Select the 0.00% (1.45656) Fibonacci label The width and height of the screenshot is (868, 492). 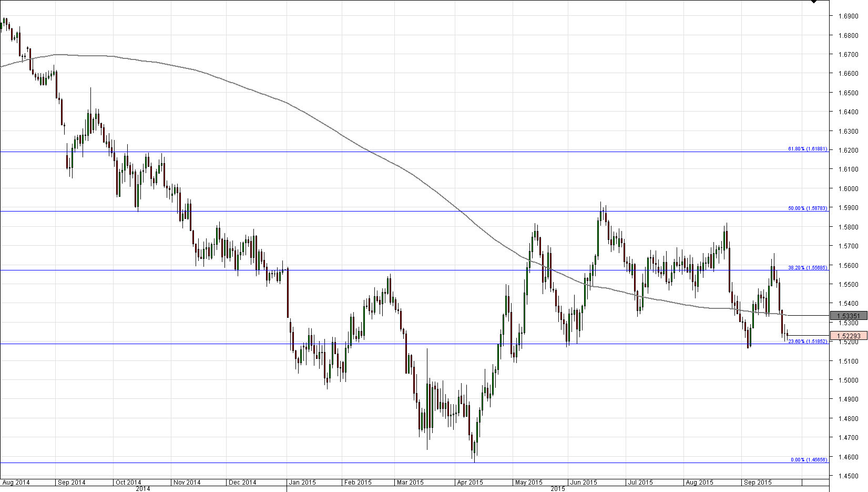[x=809, y=460]
